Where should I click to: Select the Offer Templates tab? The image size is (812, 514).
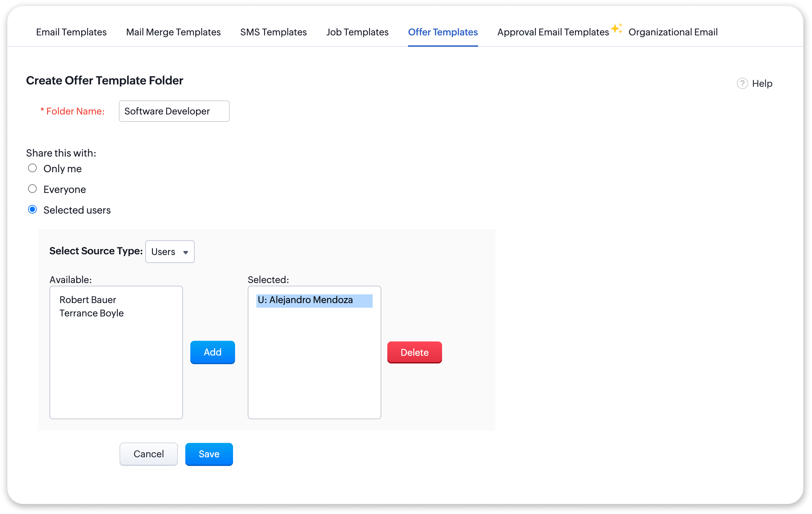click(x=442, y=32)
